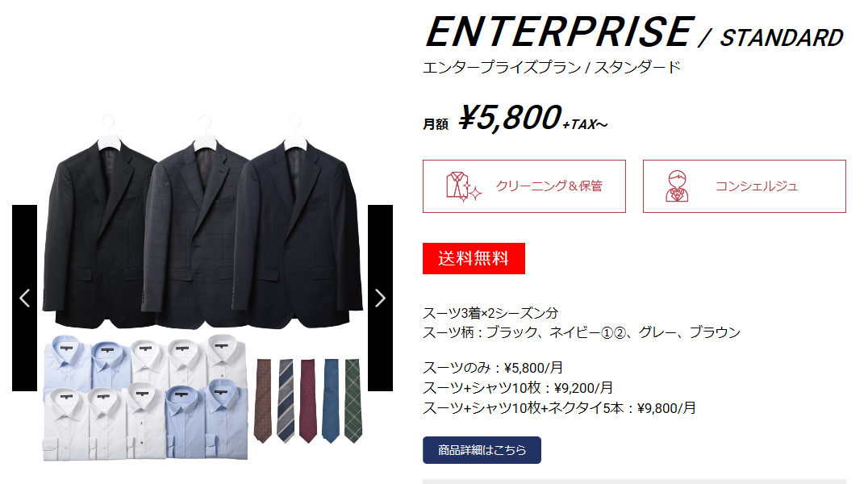Image resolution: width=868 pixels, height=484 pixels.
Task: Click the cleaning shirt sparkle icon
Action: pos(463,186)
